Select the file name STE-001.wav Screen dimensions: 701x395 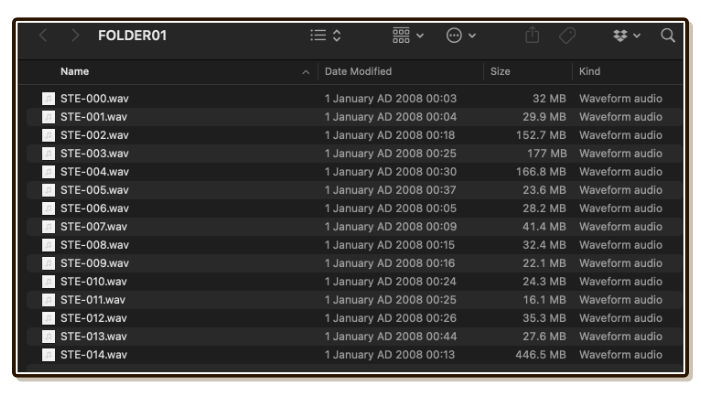coord(94,117)
